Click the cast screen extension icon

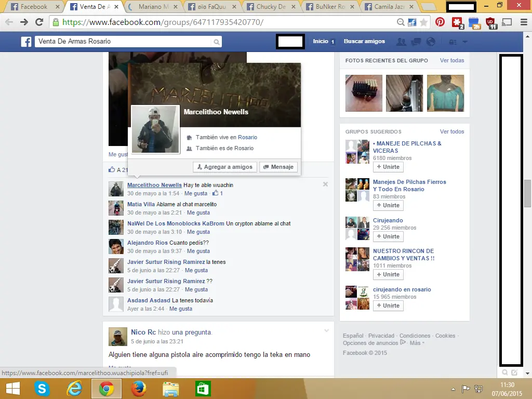pyautogui.click(x=507, y=22)
